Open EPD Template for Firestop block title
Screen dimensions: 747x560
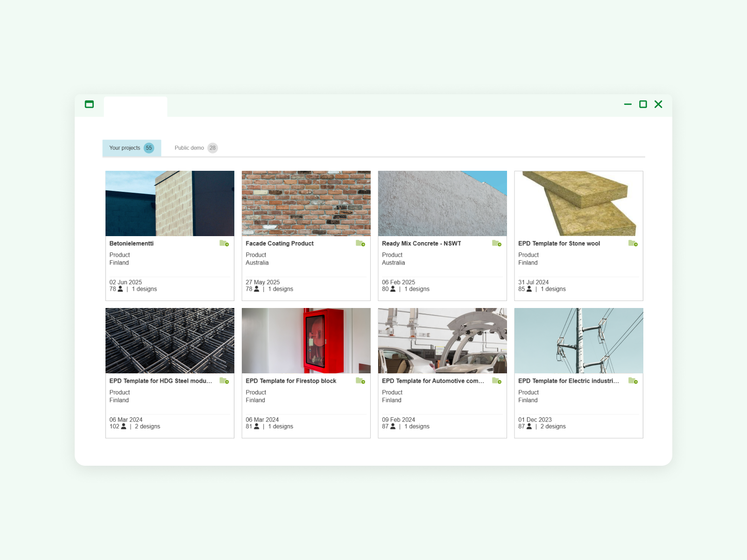(291, 381)
